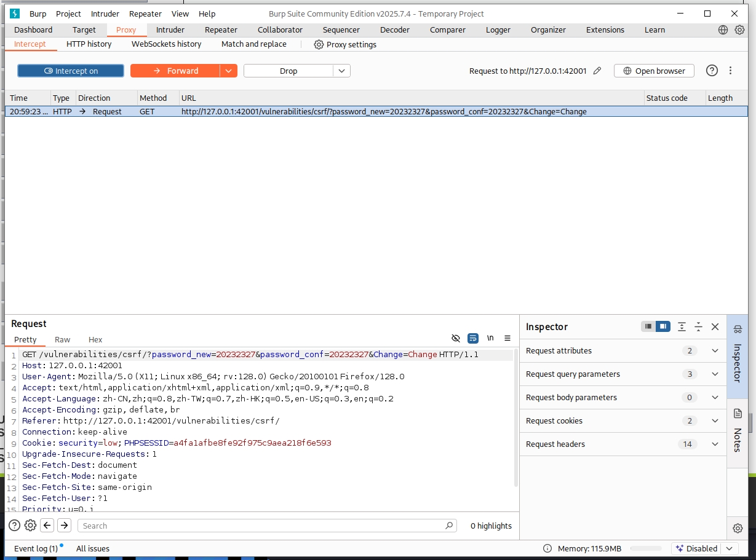Viewport: 756px width, 560px height.
Task: Select Inspector left-docked layout icon
Action: pos(648,326)
